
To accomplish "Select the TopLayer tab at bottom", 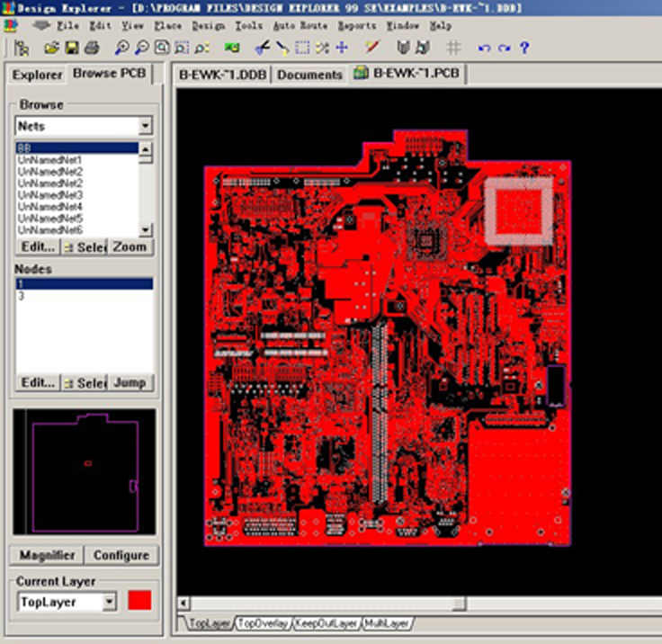I will point(210,623).
